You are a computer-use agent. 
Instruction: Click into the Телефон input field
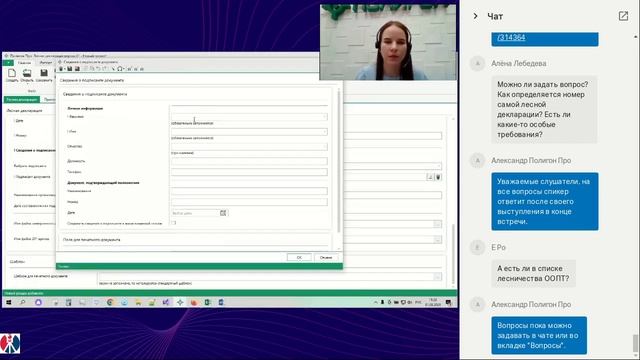249,172
